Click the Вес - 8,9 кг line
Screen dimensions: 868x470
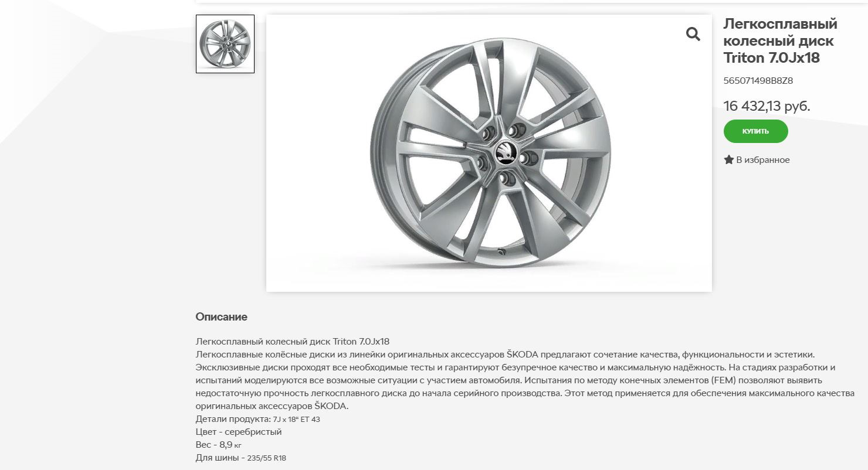tap(219, 445)
